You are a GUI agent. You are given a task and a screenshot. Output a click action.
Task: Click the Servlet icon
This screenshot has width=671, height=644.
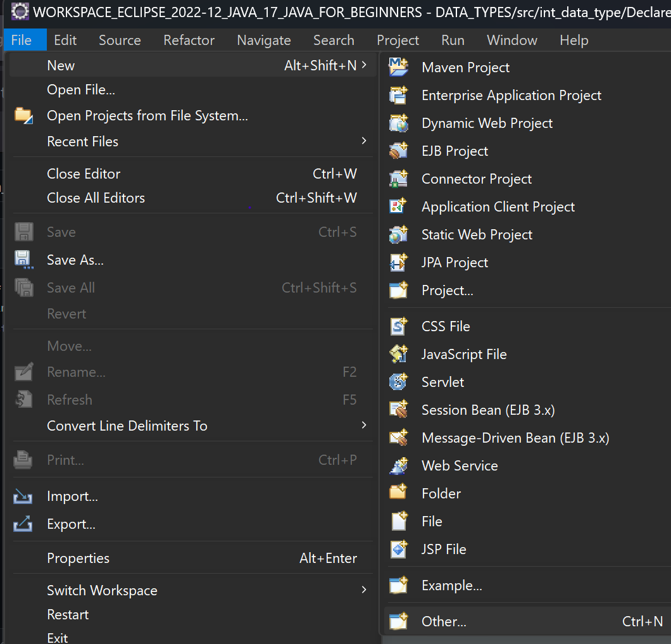pos(398,382)
